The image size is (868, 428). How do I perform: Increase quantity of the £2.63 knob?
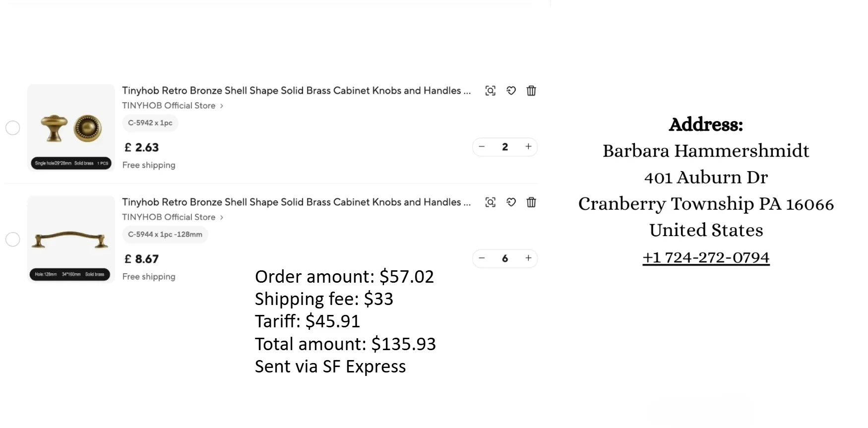[528, 147]
